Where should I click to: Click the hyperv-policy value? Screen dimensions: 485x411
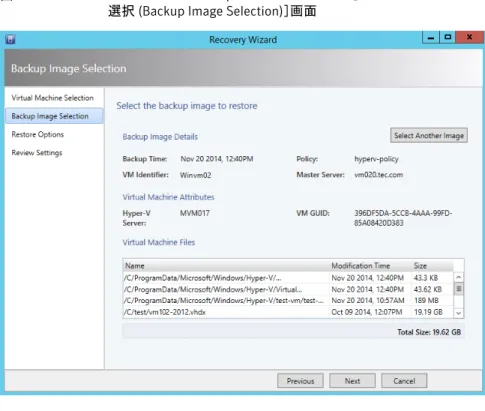[376, 159]
